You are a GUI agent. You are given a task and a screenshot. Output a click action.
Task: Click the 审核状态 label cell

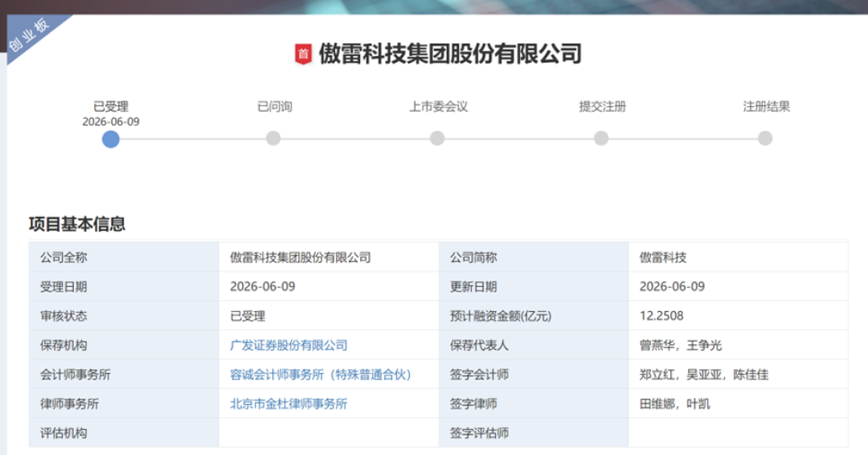point(124,316)
